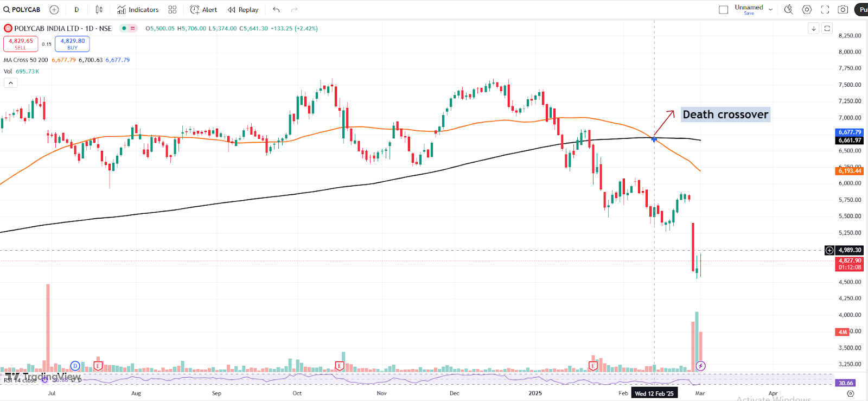The image size is (868, 401).
Task: Click the POLYCAB INDIA LTD symbol title
Action: point(63,28)
